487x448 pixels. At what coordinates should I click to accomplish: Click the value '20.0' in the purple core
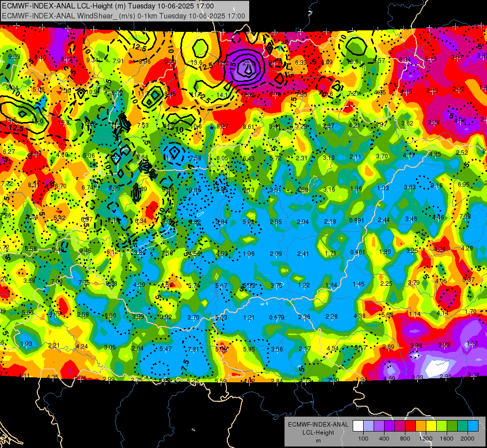click(248, 63)
